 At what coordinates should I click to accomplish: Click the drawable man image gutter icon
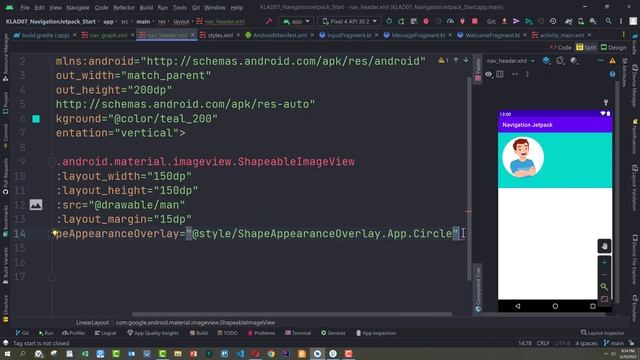point(36,204)
